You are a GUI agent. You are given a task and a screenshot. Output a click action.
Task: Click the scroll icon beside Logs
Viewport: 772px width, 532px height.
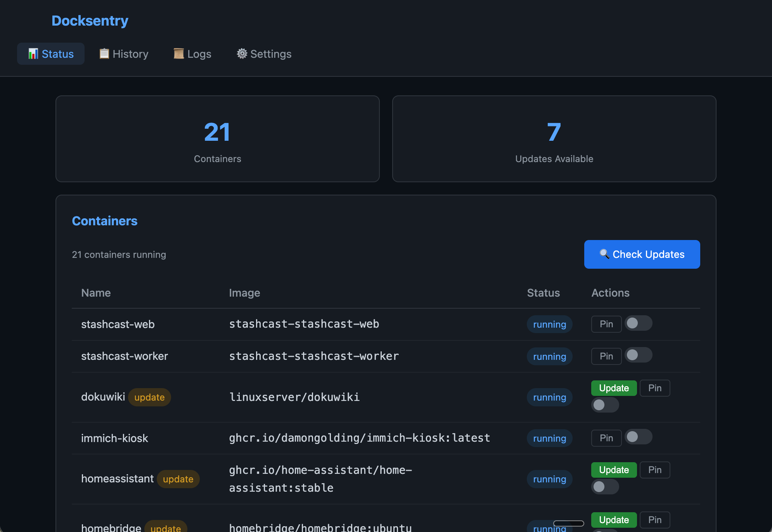(x=178, y=54)
